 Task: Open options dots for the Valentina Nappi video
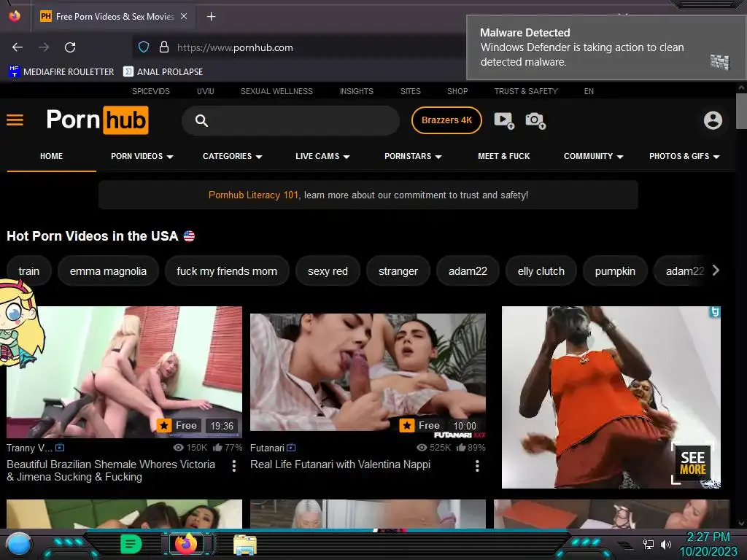[x=477, y=466]
